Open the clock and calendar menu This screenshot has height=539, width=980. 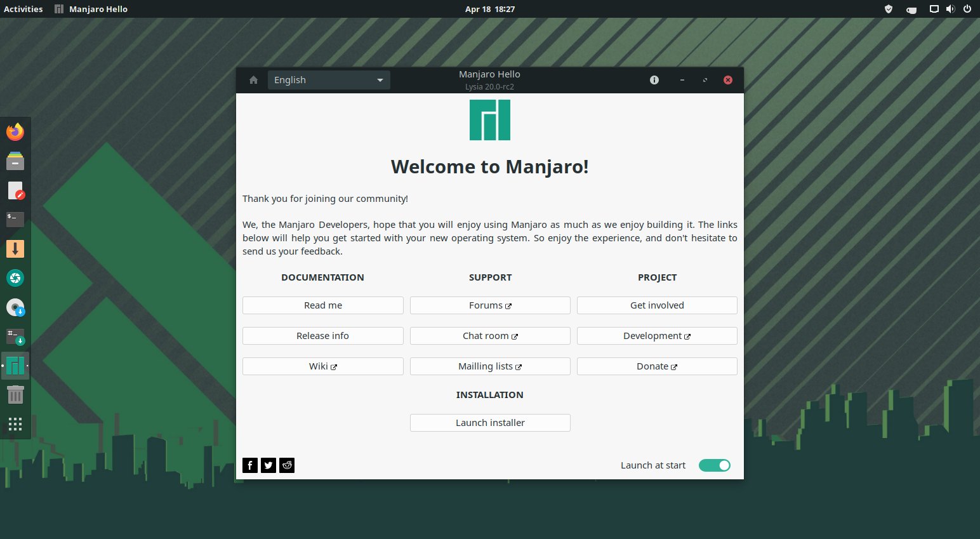[x=490, y=9]
